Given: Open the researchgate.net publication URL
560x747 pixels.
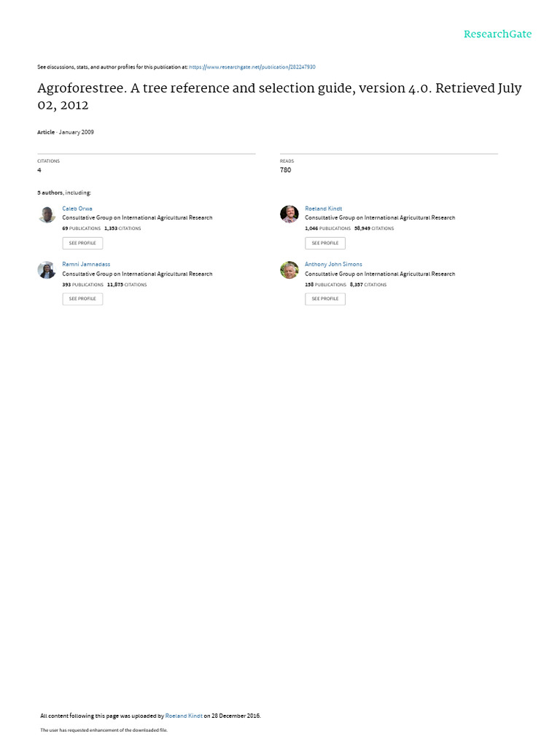Looking at the screenshot, I should [x=252, y=67].
